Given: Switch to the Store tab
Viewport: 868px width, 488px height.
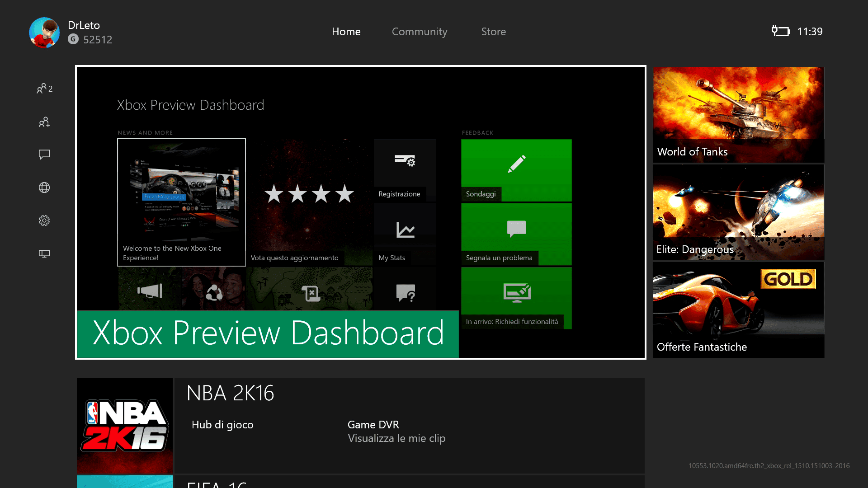Looking at the screenshot, I should click(494, 32).
